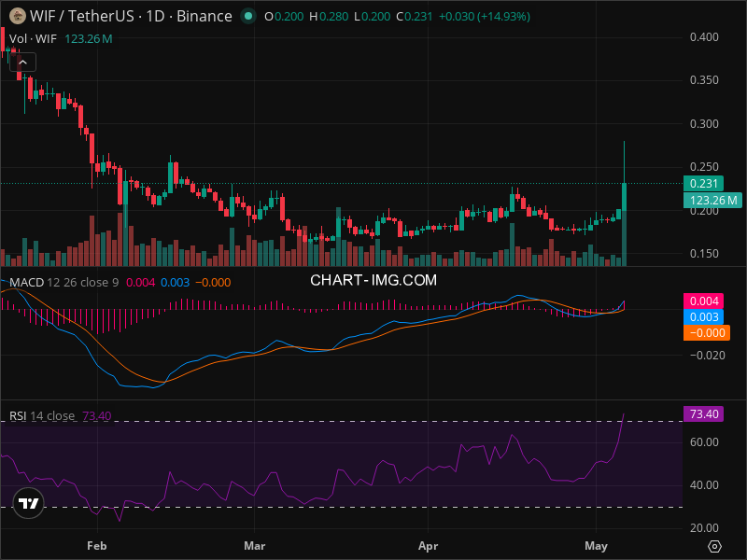The height and width of the screenshot is (560, 747).
Task: Click the RSI legend value 73.40
Action: [97, 415]
